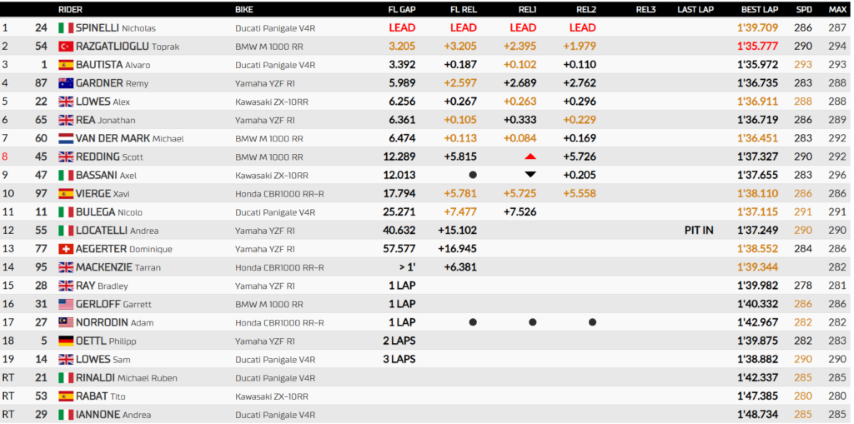Click the REL1 column header
This screenshot has height=424, width=854.
click(x=527, y=9)
